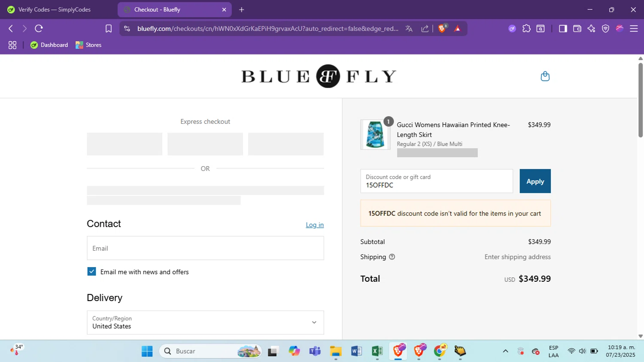Open Microsoft Teams from taskbar

pyautogui.click(x=315, y=351)
